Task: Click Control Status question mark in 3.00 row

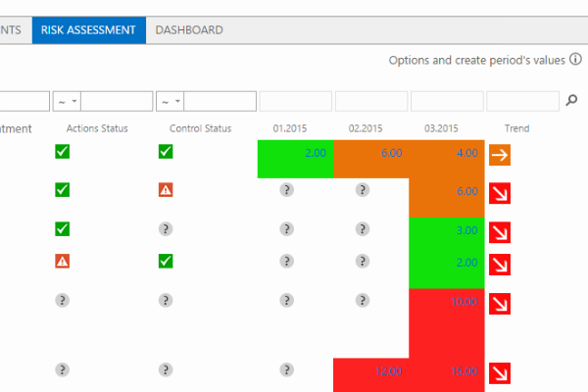Action: (x=166, y=228)
